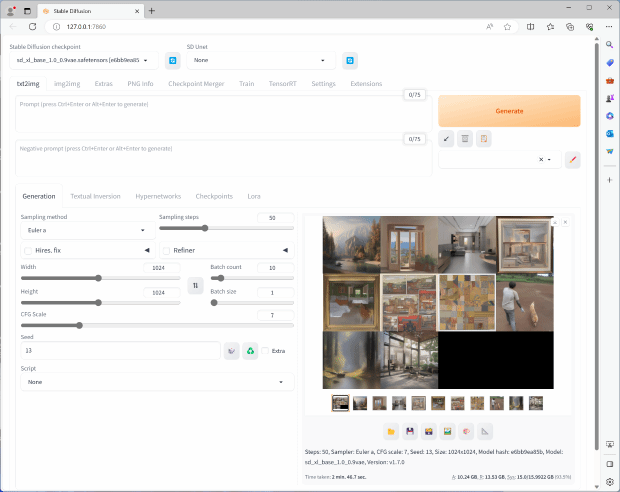
Task: Refresh the browser page
Action: [x=32, y=26]
